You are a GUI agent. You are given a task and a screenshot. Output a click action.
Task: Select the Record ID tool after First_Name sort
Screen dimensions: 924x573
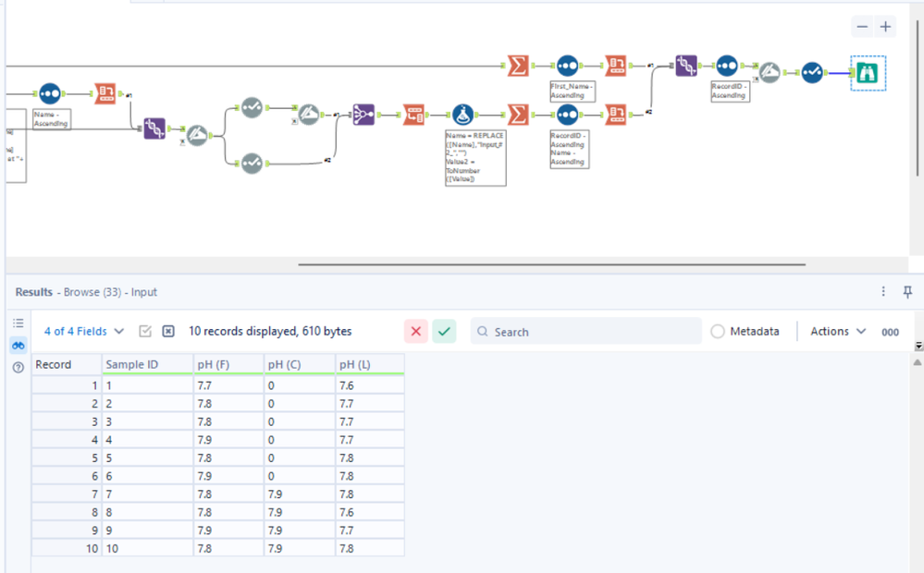(616, 66)
